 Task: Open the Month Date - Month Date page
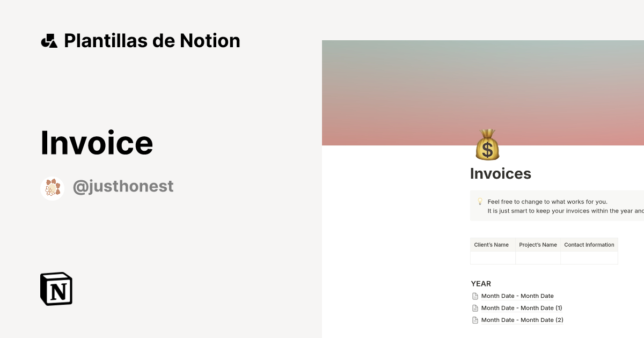[x=517, y=296]
